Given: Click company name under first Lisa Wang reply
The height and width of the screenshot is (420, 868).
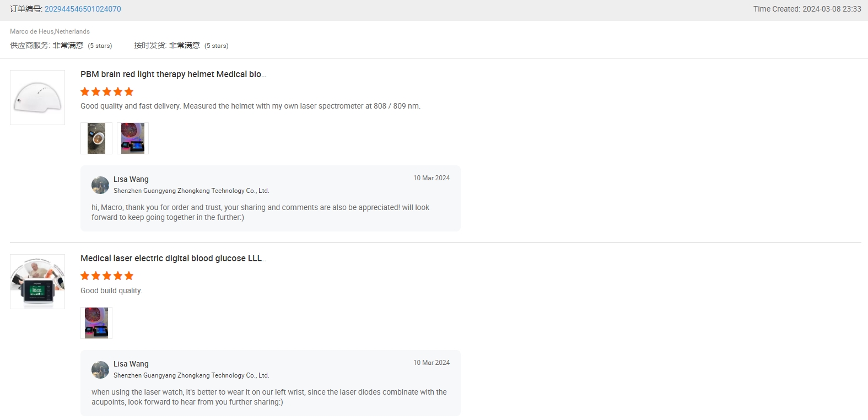Looking at the screenshot, I should pos(191,191).
